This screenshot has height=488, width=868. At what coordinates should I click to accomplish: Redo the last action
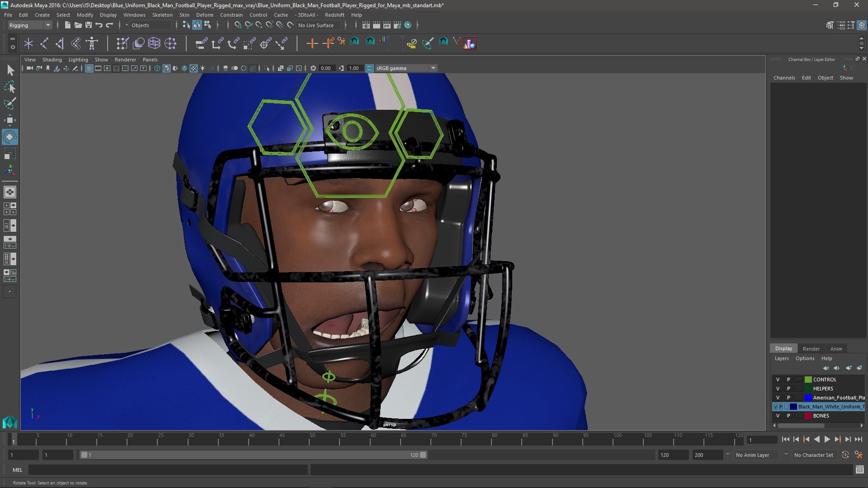(109, 25)
